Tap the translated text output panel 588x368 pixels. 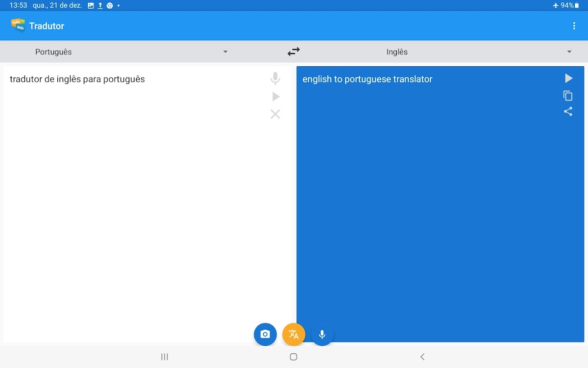[431, 206]
